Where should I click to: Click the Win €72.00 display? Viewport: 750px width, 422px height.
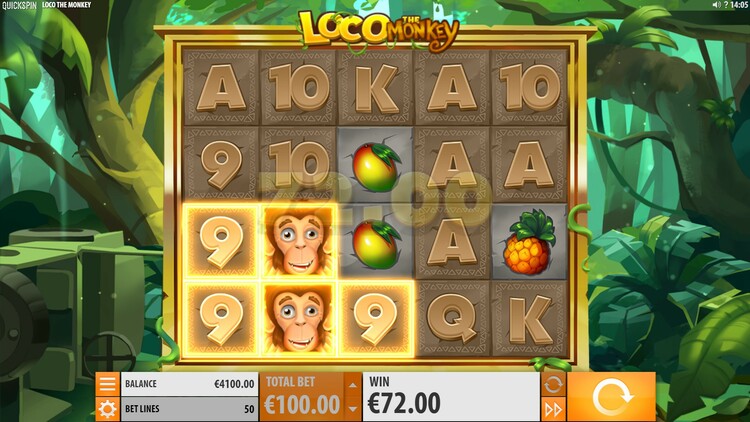tap(451, 397)
